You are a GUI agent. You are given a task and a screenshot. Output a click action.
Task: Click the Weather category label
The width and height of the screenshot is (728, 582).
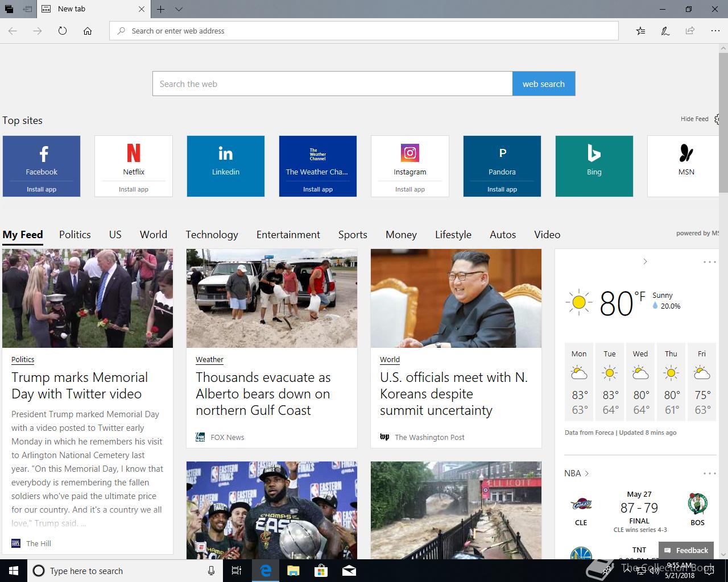(x=209, y=359)
